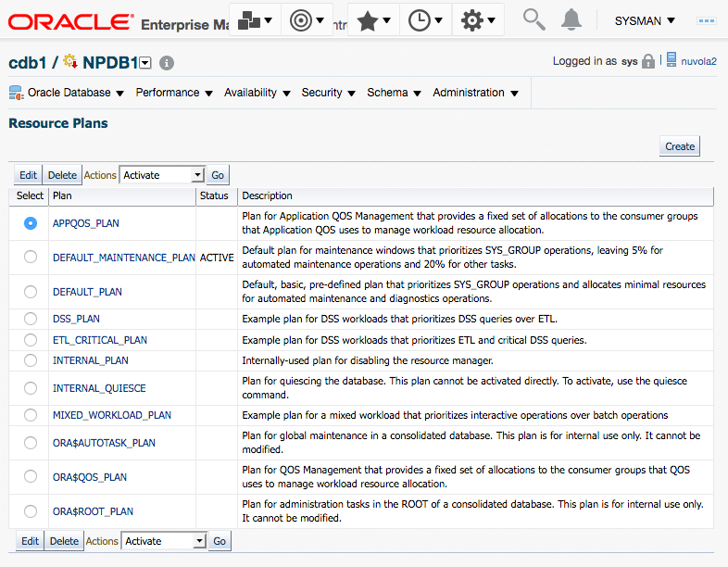Screen dimensions: 728x567
Task: Click the top Delete button
Action: pyautogui.click(x=62, y=175)
